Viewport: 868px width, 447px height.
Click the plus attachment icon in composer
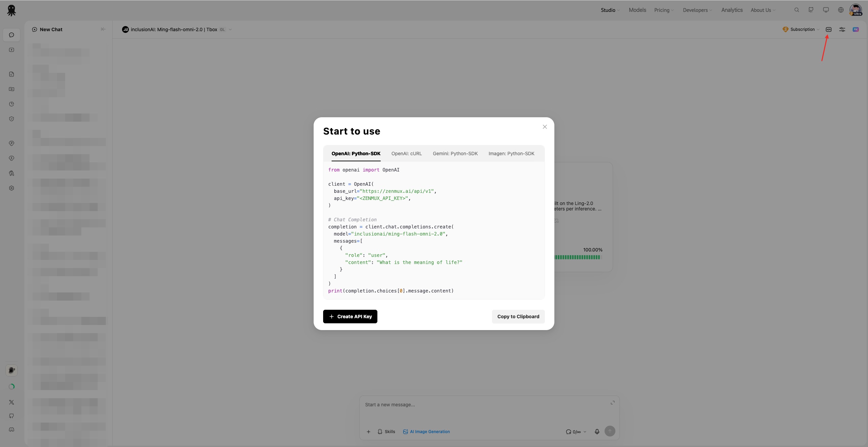369,432
